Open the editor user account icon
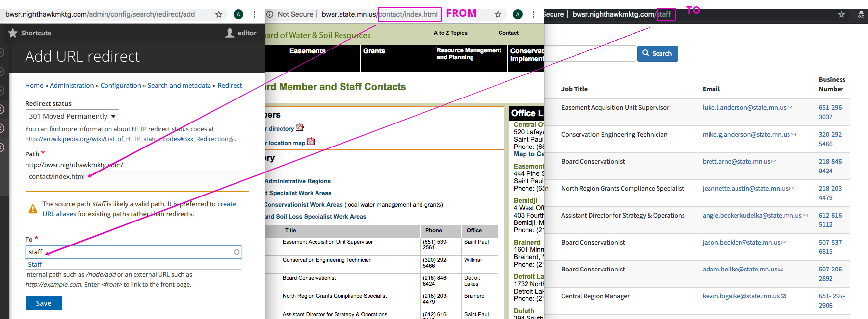The image size is (868, 319). [x=230, y=33]
